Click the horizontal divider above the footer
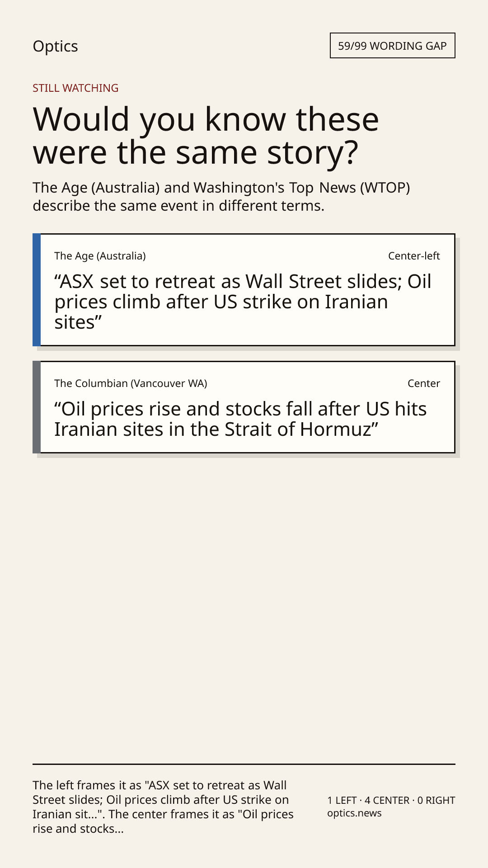488x868 pixels. [x=244, y=764]
